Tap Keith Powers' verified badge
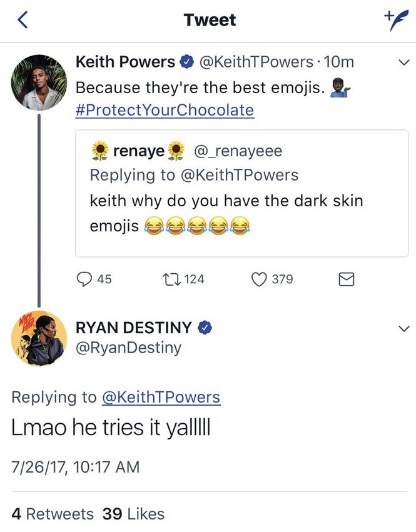This screenshot has width=416, height=532. [x=186, y=63]
